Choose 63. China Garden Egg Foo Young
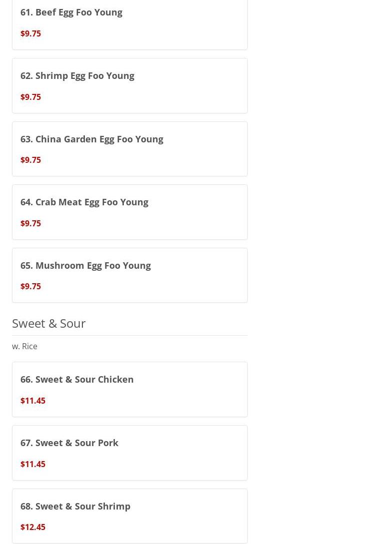 [91, 139]
